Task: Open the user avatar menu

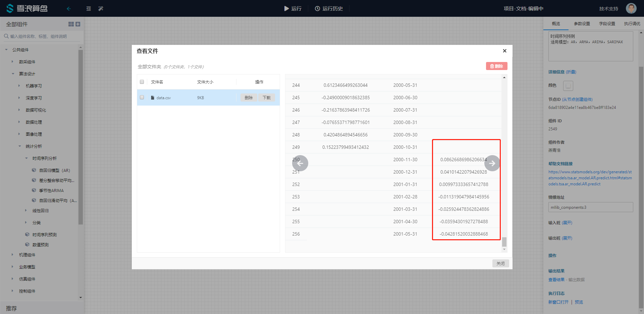Action: 631,8
